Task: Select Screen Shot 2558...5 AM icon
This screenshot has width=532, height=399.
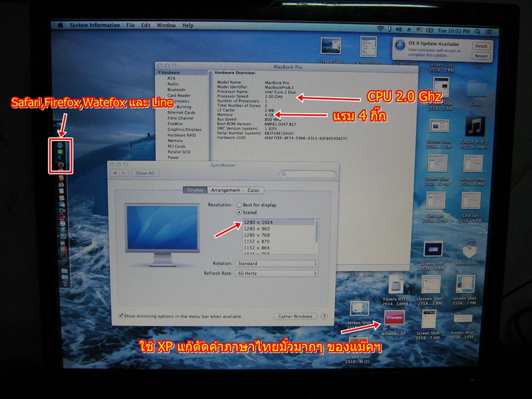Action: coord(441,88)
